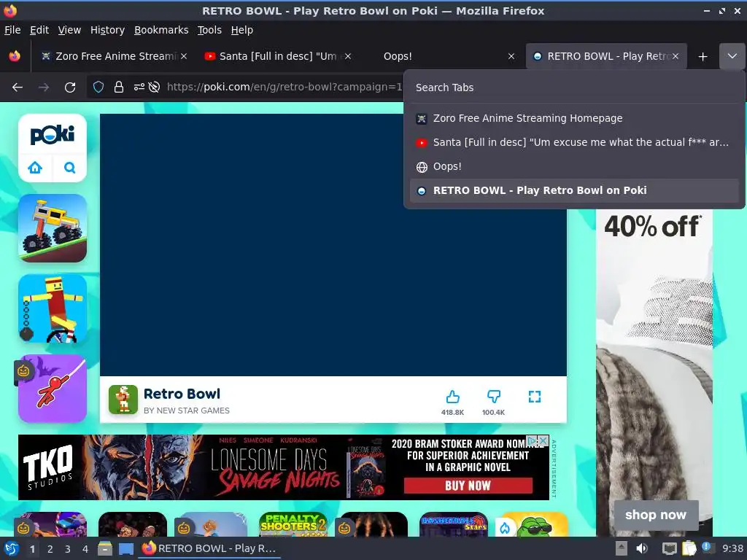The height and width of the screenshot is (560, 747).
Task: Click BUY NOW in Lonesome Days ad
Action: 468,486
